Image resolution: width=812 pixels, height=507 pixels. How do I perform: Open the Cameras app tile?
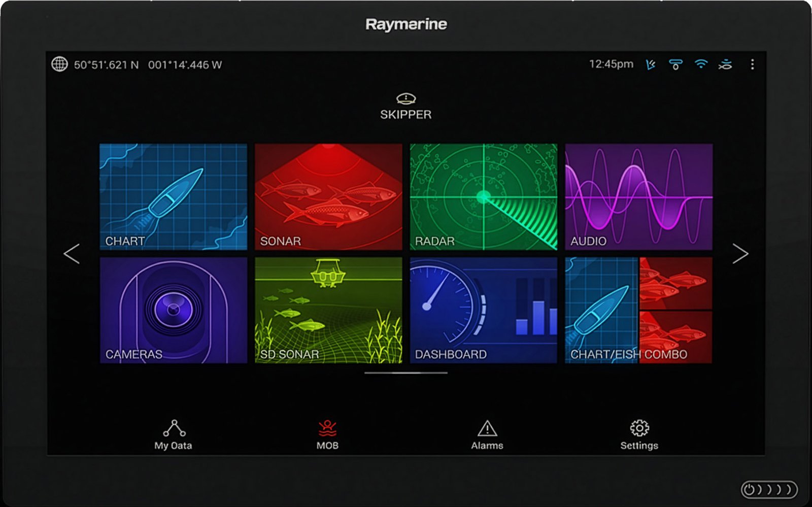coord(174,310)
